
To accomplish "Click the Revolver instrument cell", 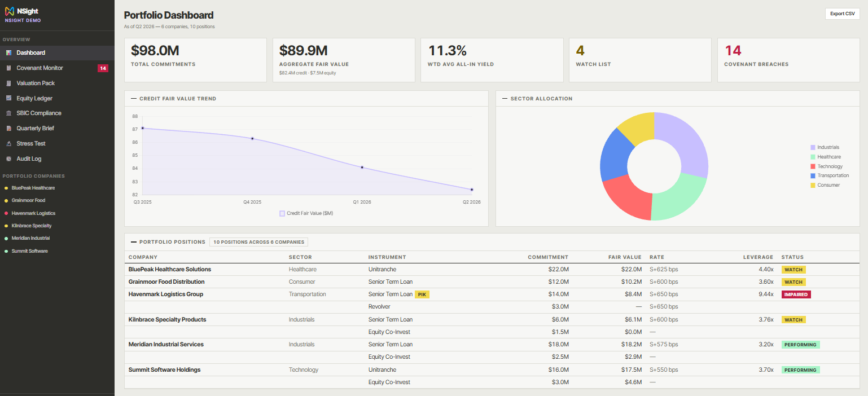I will [380, 307].
